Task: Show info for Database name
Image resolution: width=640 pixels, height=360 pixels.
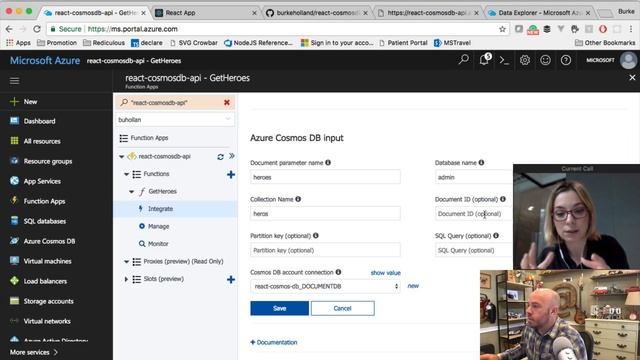Action: [482, 162]
